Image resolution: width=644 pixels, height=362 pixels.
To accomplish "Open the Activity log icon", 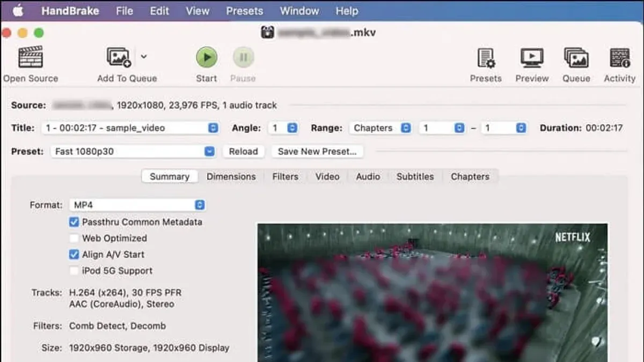I will [620, 58].
